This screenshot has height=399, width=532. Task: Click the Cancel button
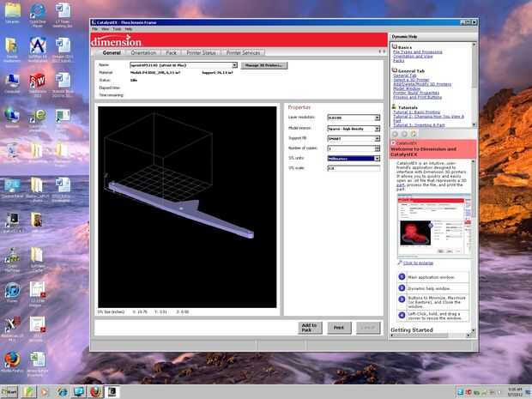(x=368, y=328)
